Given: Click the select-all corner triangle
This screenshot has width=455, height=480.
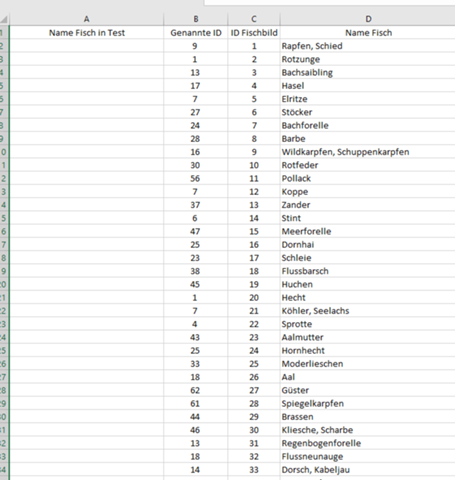Looking at the screenshot, I should pyautogui.click(x=4, y=19).
